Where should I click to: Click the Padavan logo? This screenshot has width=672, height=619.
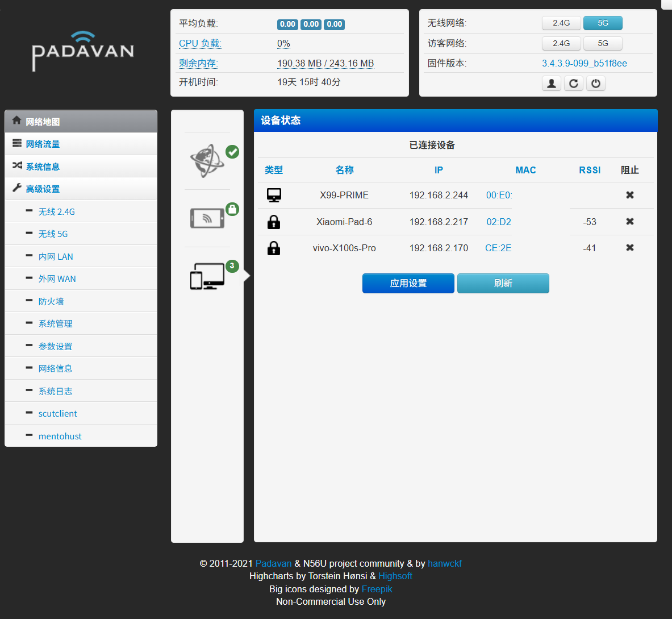[83, 51]
